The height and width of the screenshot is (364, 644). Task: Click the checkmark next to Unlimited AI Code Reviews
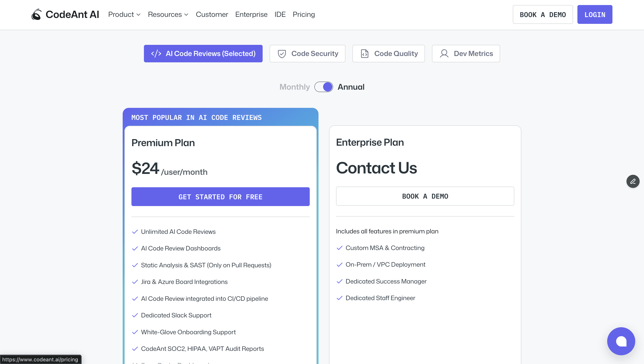135,231
